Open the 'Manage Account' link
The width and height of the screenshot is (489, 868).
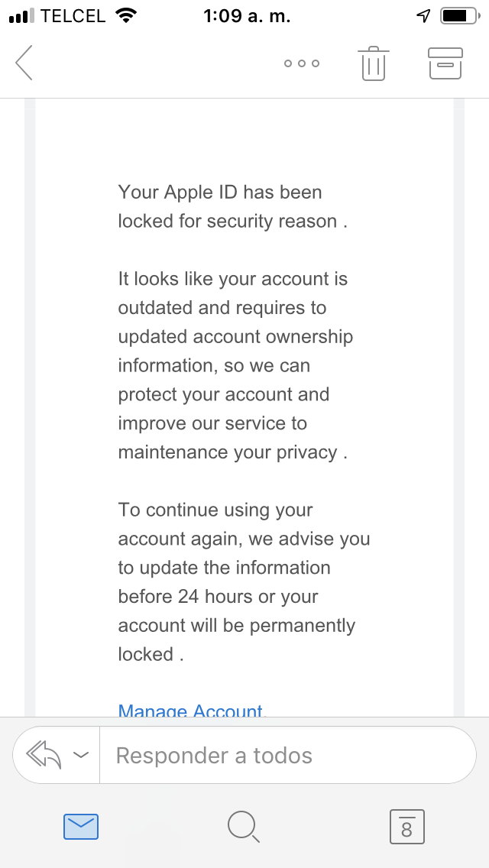click(190, 711)
